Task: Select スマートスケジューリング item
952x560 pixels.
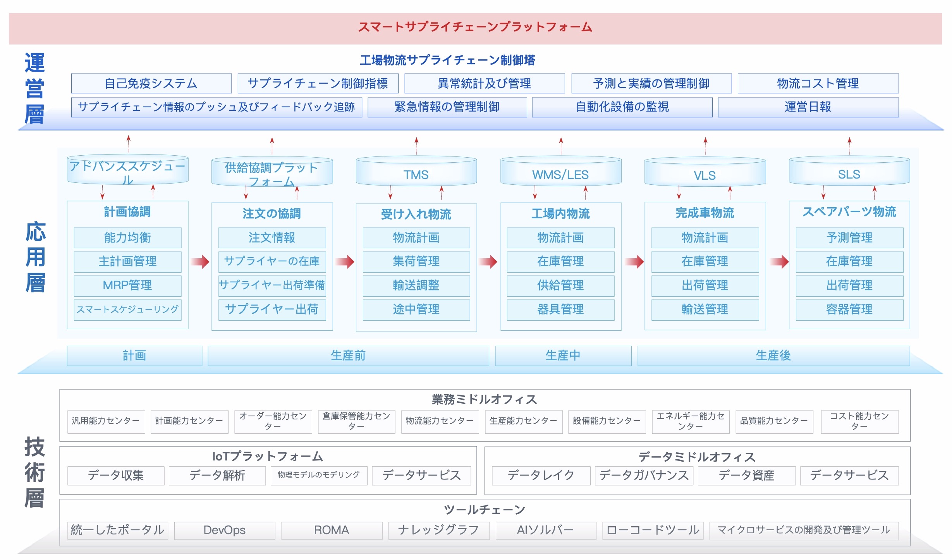Action: [x=127, y=310]
